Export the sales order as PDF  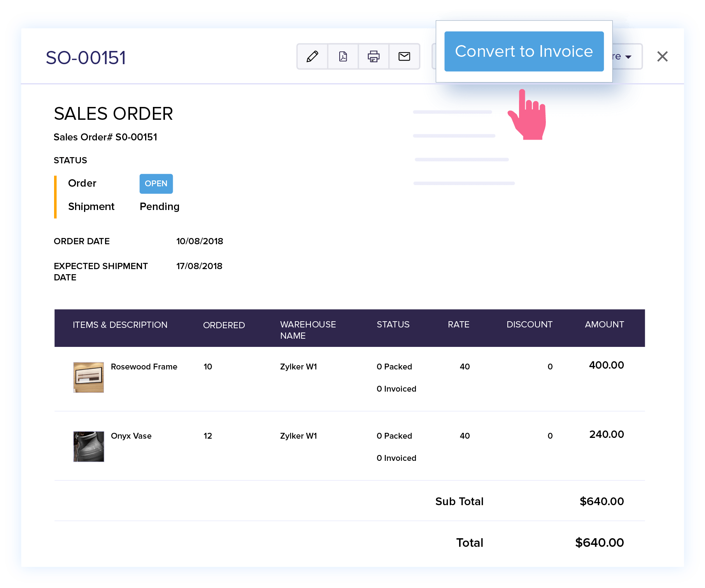tap(343, 57)
